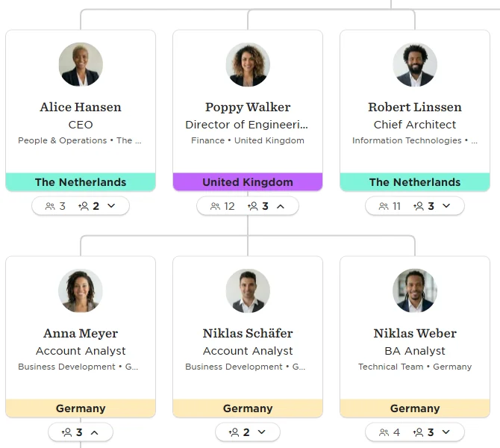Expand Alice Hansen's direct reports chevron

(111, 206)
